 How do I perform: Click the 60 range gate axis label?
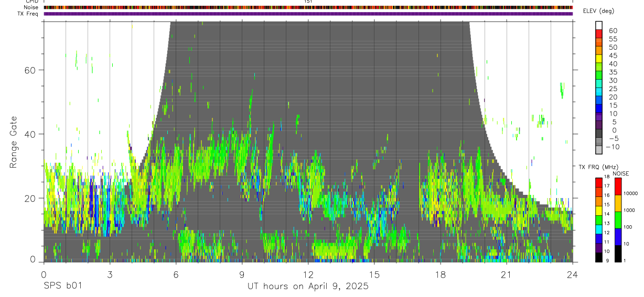click(31, 70)
